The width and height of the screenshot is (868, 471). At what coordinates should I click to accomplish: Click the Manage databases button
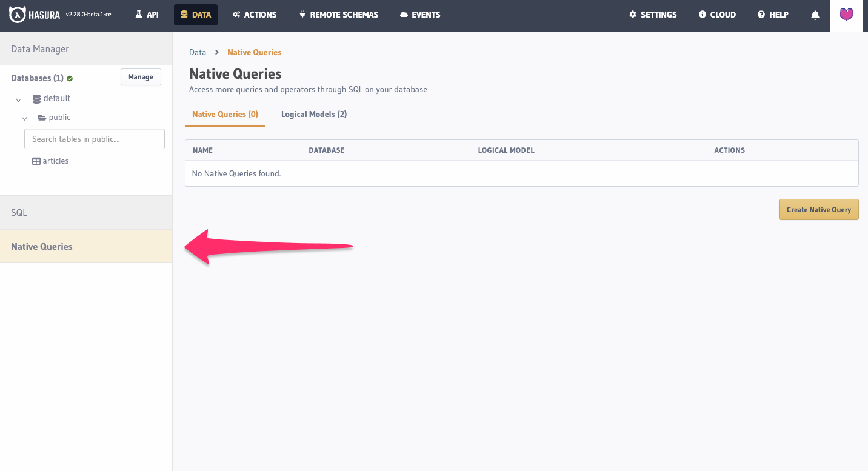point(141,77)
